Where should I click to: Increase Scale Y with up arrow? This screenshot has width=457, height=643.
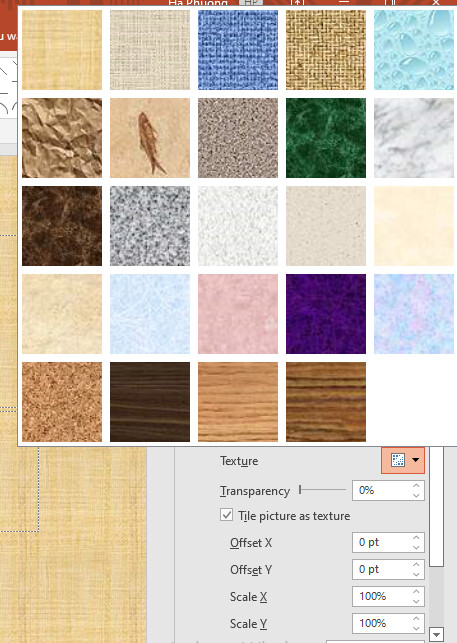(x=416, y=619)
